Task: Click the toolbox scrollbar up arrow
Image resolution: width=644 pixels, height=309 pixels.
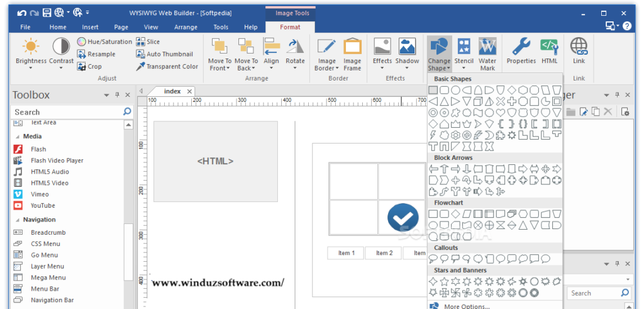Action: click(x=128, y=125)
